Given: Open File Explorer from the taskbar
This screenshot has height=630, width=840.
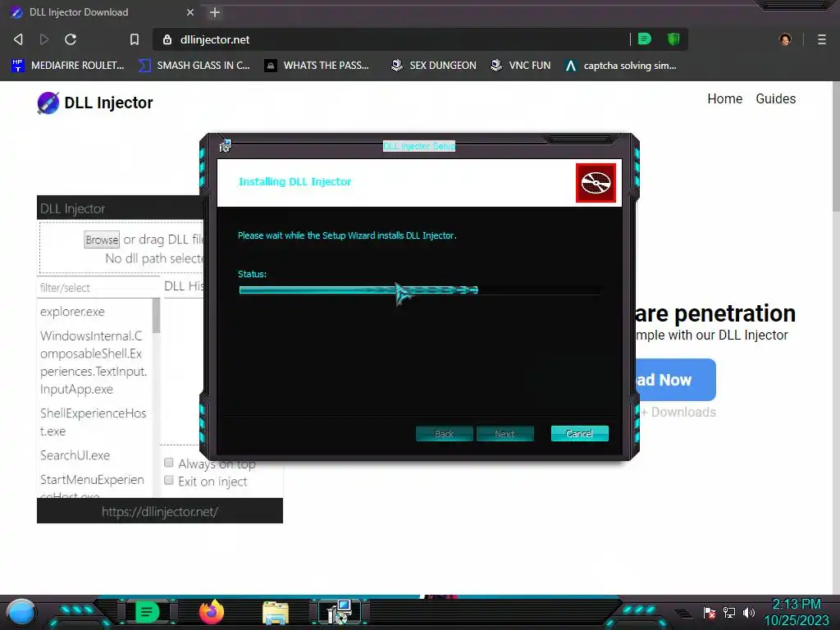Looking at the screenshot, I should (x=276, y=613).
